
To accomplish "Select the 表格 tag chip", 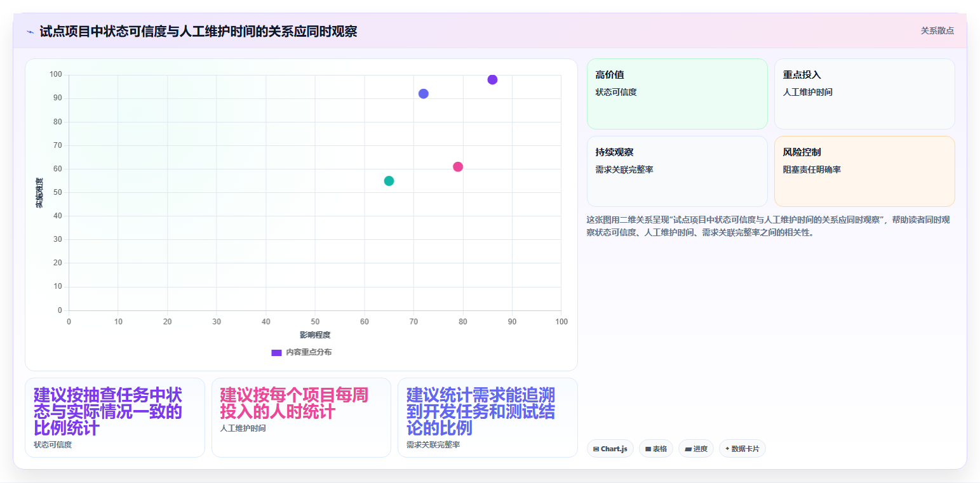I will pos(656,449).
